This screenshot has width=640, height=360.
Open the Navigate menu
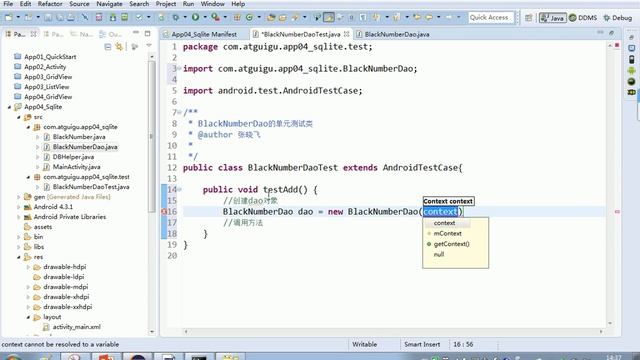(x=109, y=4)
